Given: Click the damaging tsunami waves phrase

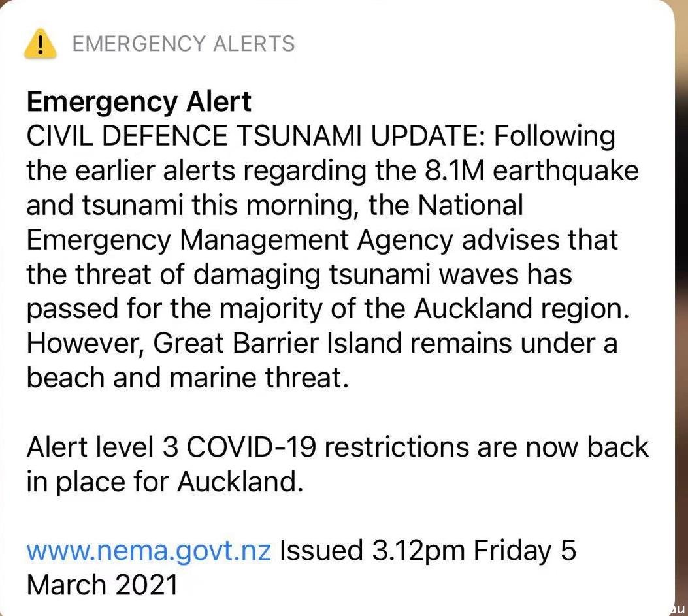Looking at the screenshot, I should pos(383,274).
